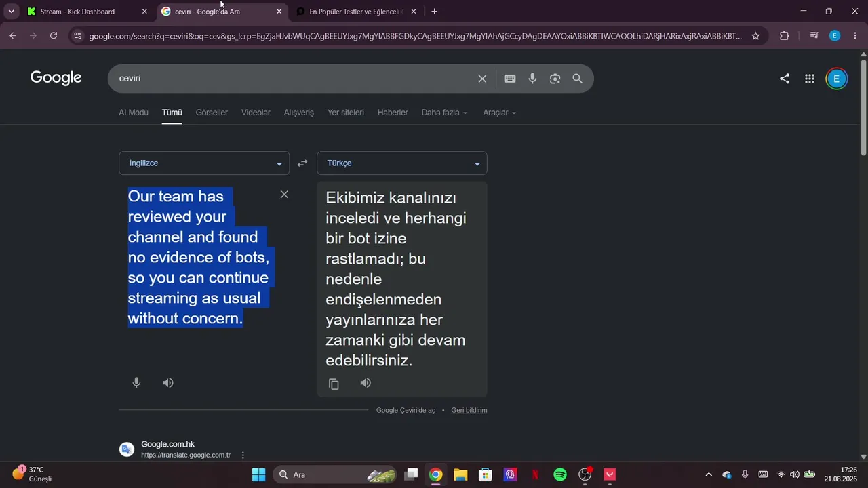Start voice search with microphone icon
Screen dimensions: 868x488
532,79
